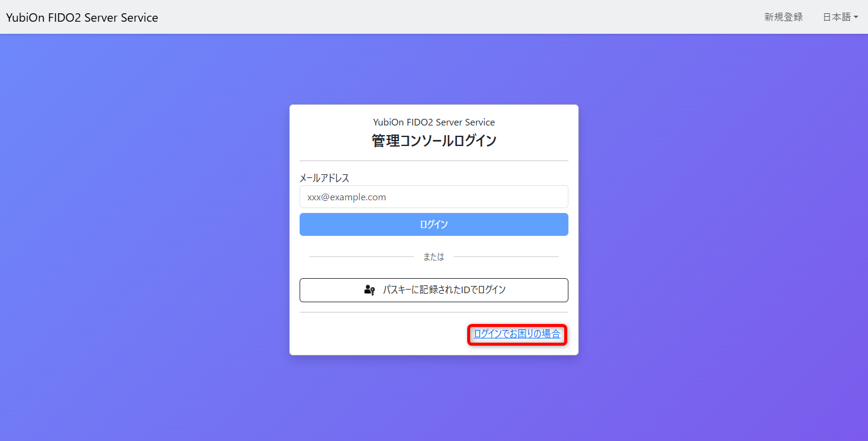The image size is (868, 441).
Task: Click the または separator text
Action: pos(433,257)
